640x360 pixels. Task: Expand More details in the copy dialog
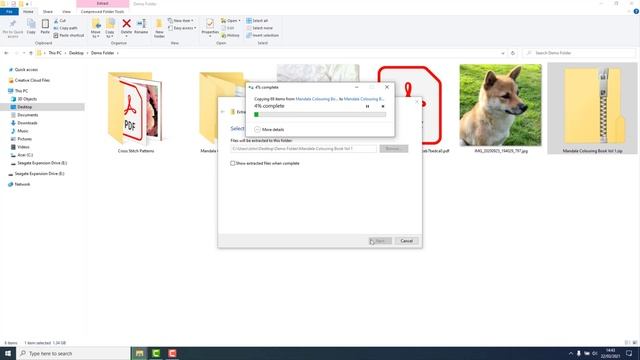click(269, 129)
